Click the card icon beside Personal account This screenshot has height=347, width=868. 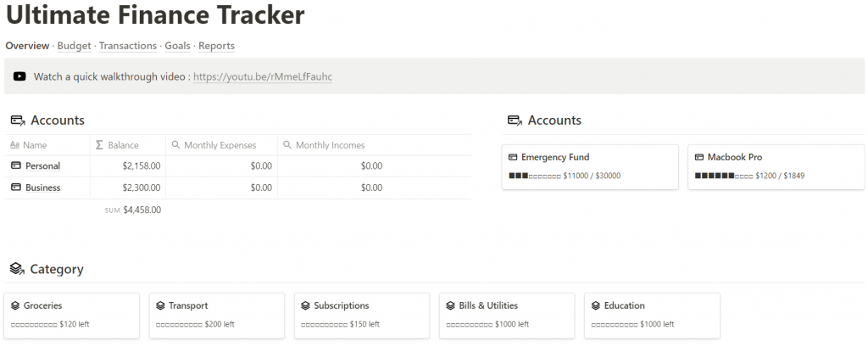coord(15,165)
